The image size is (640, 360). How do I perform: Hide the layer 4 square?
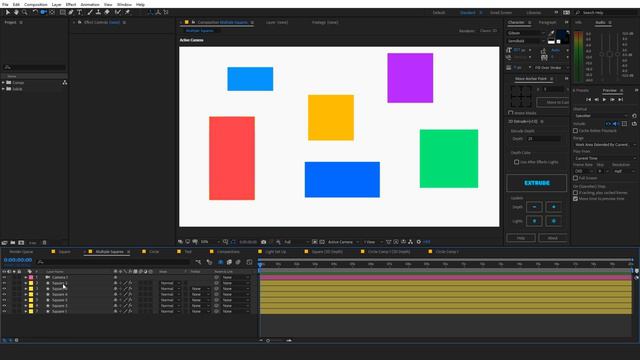pyautogui.click(x=4, y=294)
